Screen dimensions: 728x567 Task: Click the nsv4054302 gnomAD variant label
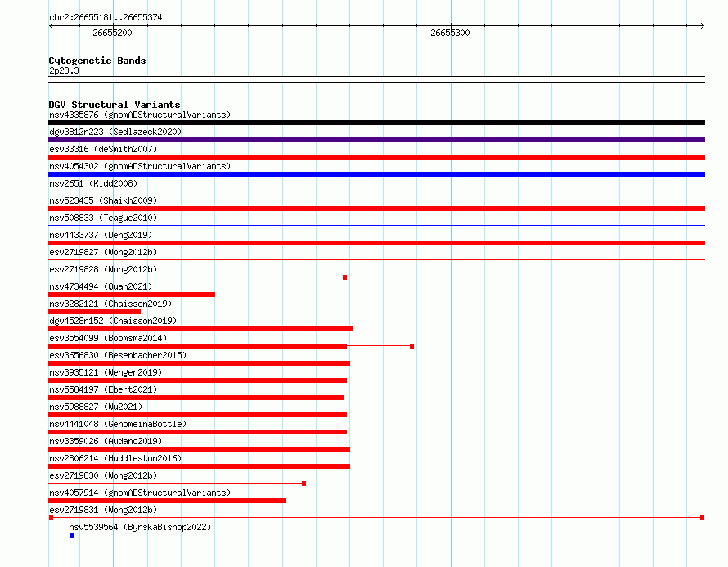(x=140, y=166)
